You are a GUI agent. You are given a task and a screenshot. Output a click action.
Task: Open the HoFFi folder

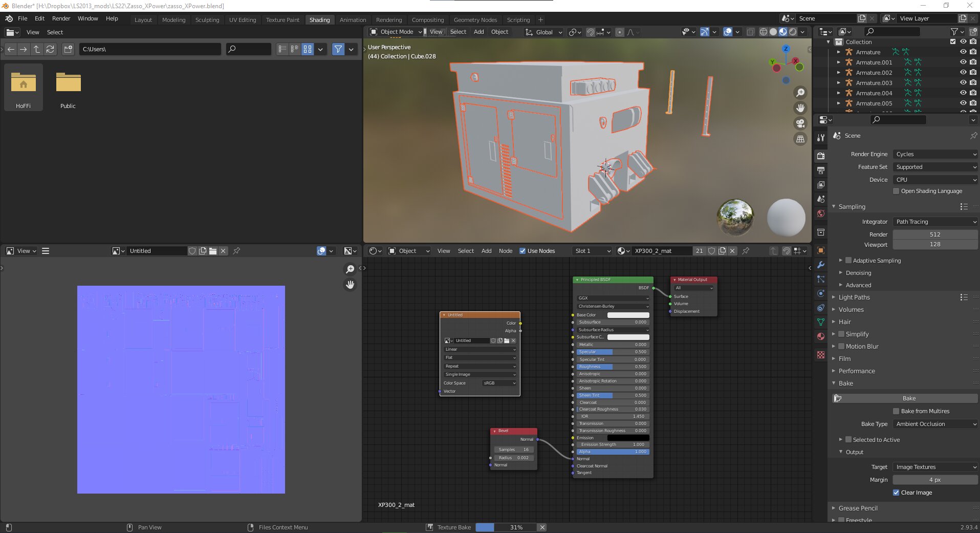pos(23,87)
